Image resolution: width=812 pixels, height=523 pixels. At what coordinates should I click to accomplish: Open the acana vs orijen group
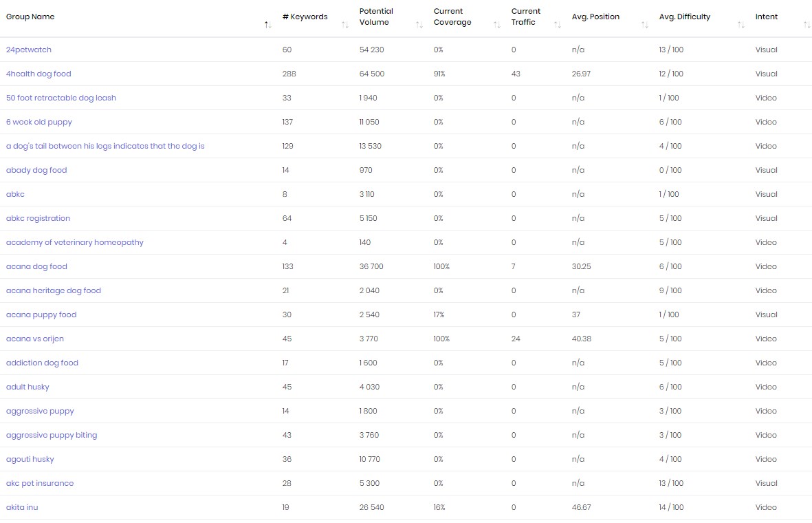[x=34, y=339]
